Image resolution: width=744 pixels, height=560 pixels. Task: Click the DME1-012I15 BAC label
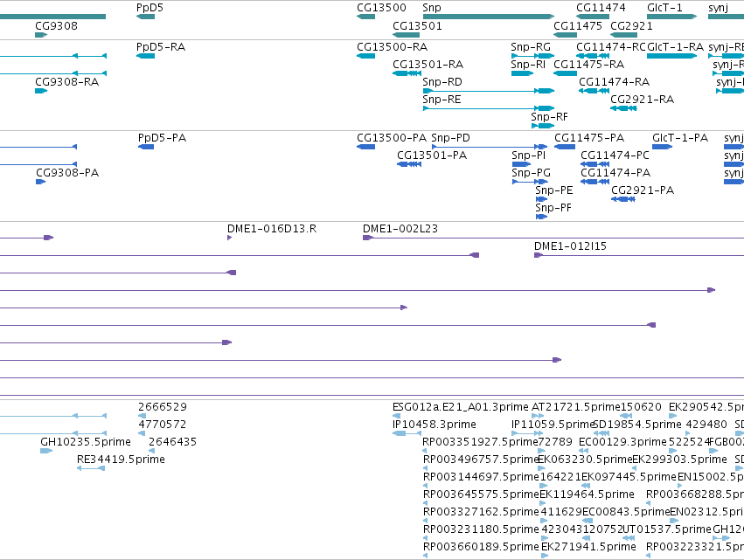pos(570,246)
